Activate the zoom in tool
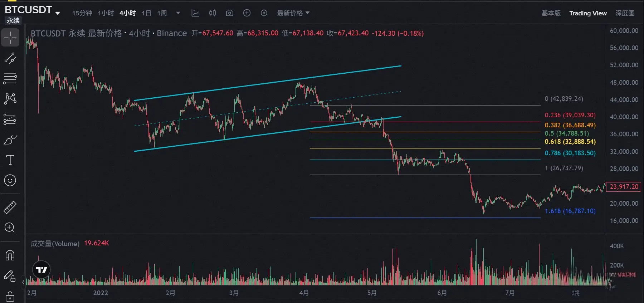Image resolution: width=644 pixels, height=303 pixels. 10,228
